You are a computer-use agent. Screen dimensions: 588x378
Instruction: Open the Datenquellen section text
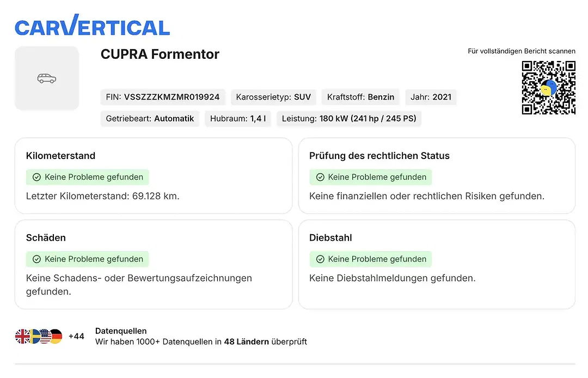(x=201, y=337)
